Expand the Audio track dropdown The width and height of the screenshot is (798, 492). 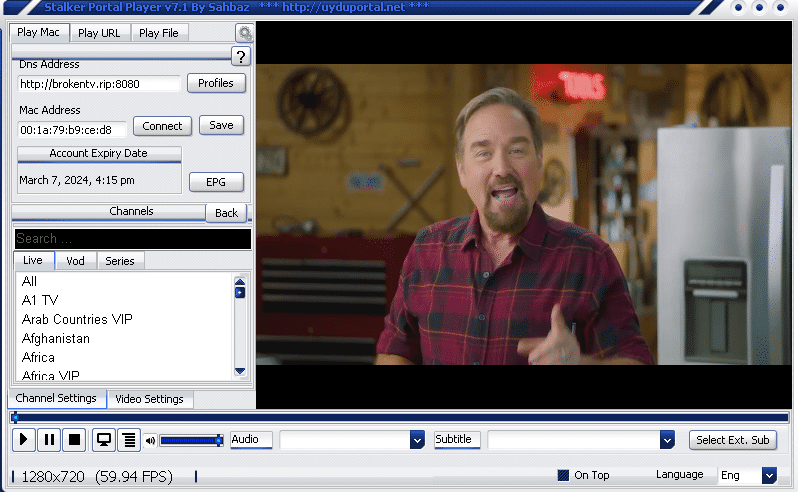tap(417, 440)
